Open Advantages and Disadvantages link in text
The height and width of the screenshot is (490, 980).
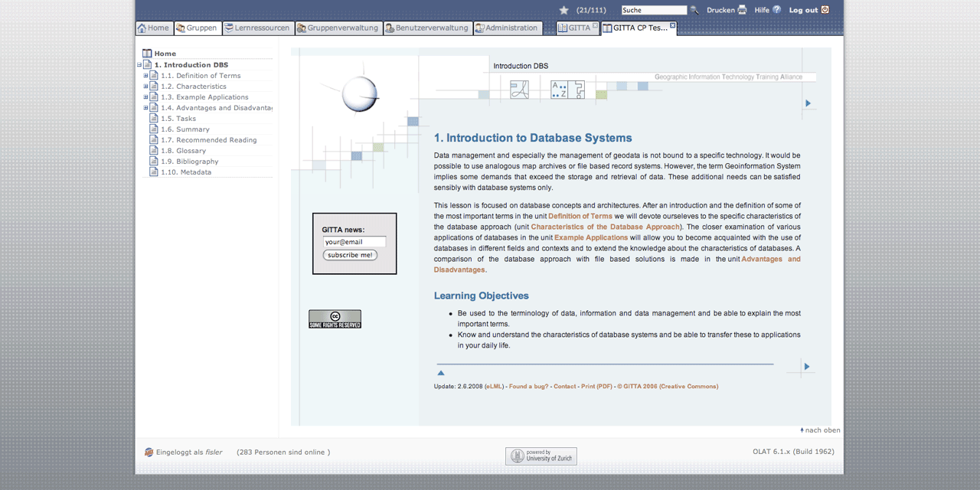(617, 264)
